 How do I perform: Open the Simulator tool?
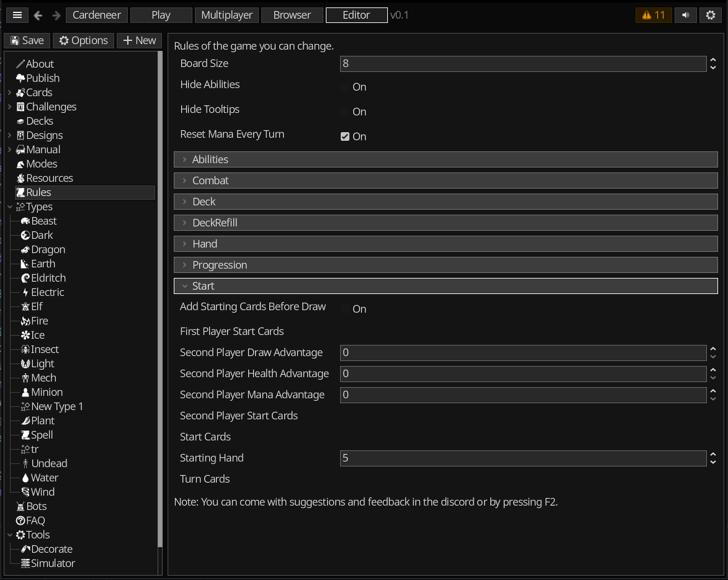click(x=53, y=563)
